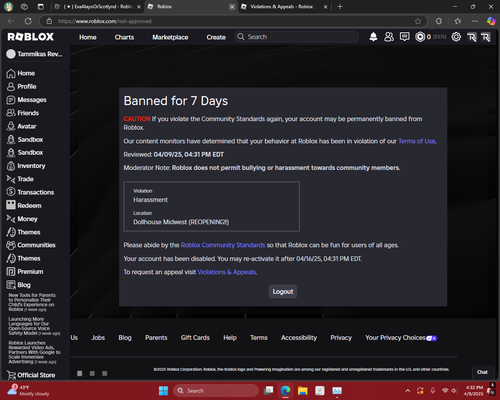Open 'New Tools for Parents' blog post
Viewport: 500px width, 400px height.
point(32,302)
